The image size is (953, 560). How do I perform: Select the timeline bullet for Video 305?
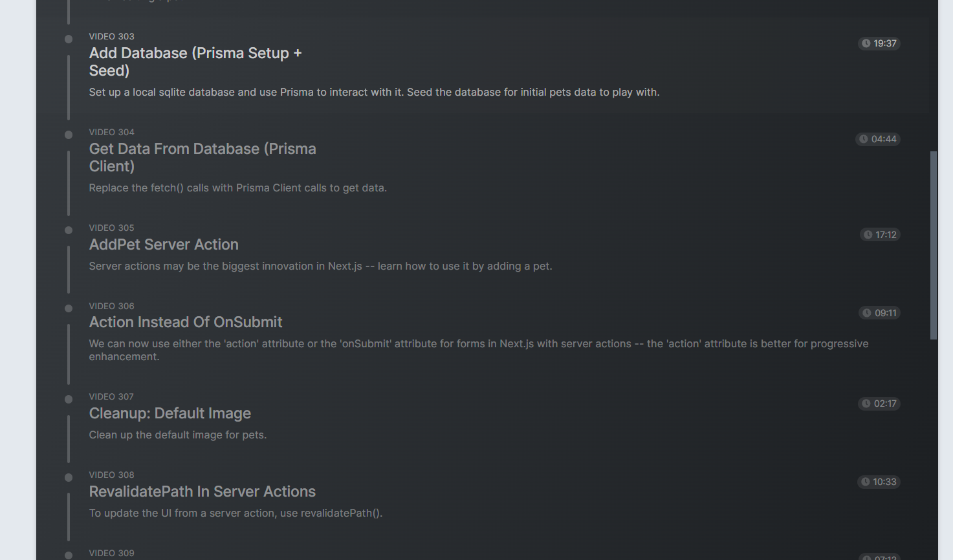tap(69, 230)
